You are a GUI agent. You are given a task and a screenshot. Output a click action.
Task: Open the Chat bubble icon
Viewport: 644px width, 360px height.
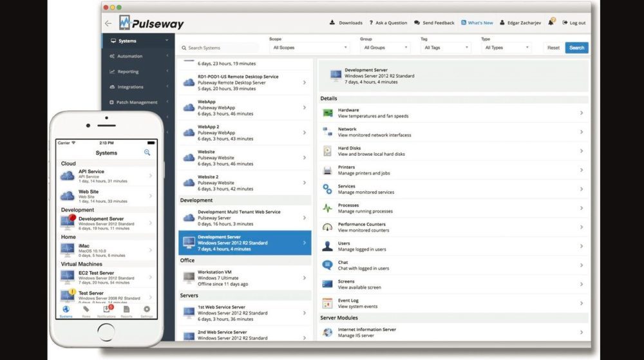click(x=328, y=265)
